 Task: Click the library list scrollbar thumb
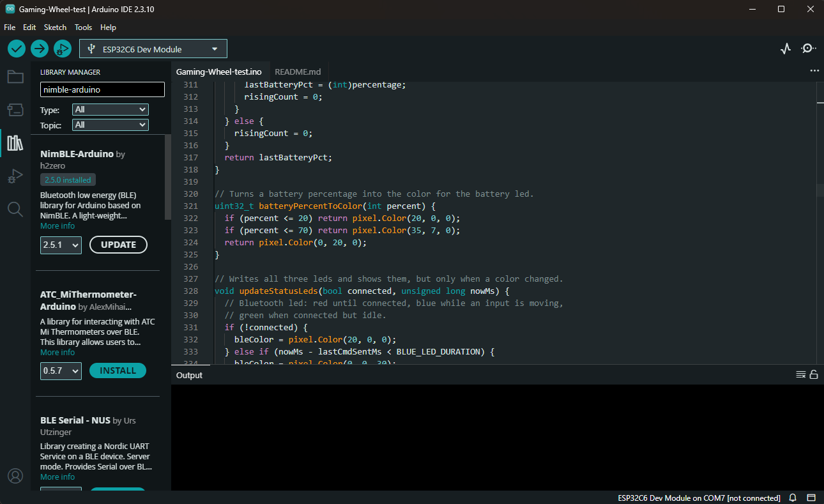coord(168,177)
